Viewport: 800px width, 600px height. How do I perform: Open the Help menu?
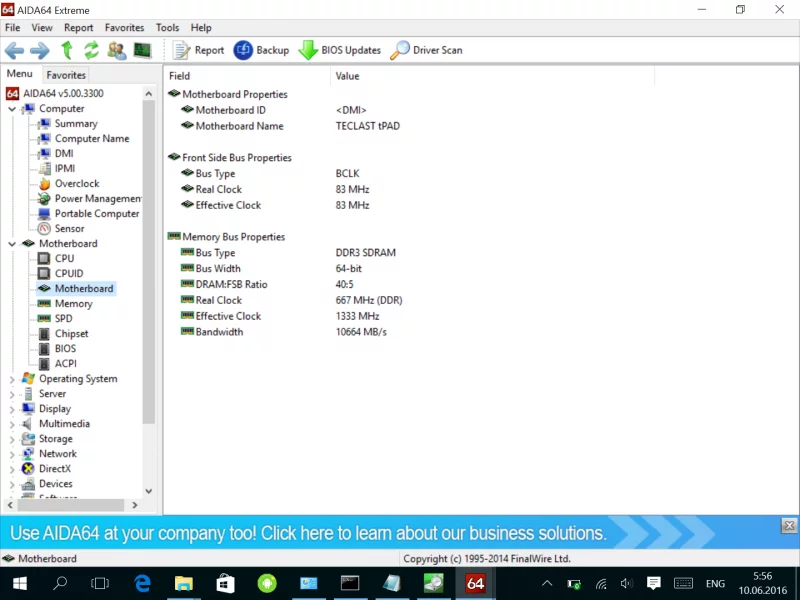point(201,28)
